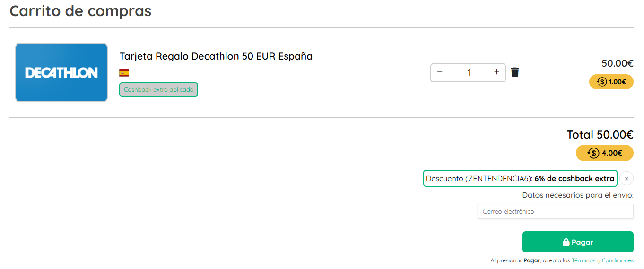Viewport: 644px width, 269px height.
Task: Click the 4.00€ total cashback badge
Action: point(604,153)
